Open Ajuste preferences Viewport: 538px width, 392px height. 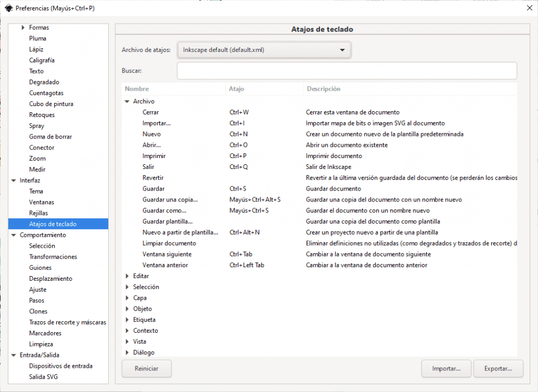click(38, 290)
